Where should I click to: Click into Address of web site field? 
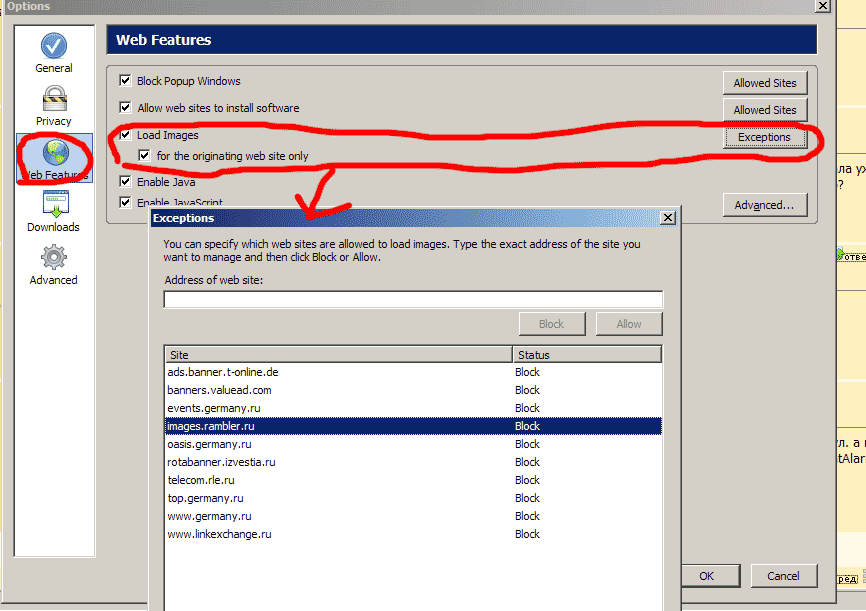point(413,299)
